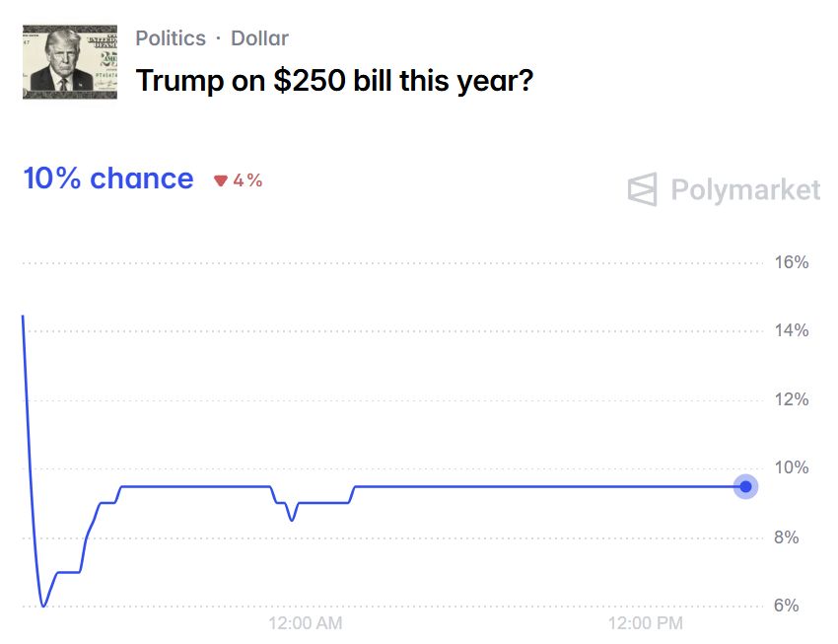
Task: Click the 4% change value
Action: click(x=247, y=180)
